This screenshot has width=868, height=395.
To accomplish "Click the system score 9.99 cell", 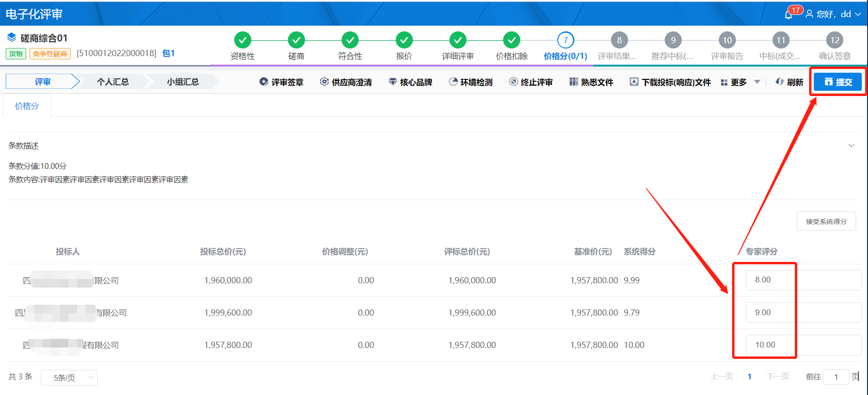I will pos(632,280).
